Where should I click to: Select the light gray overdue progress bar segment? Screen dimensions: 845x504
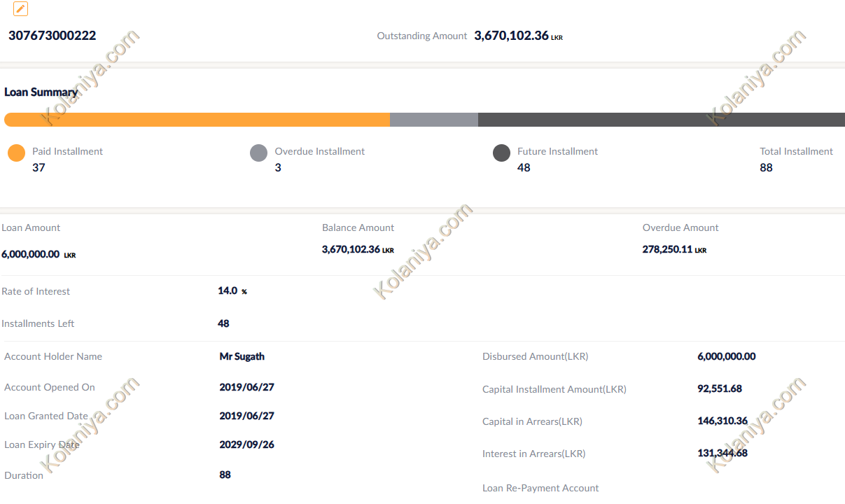[433, 120]
